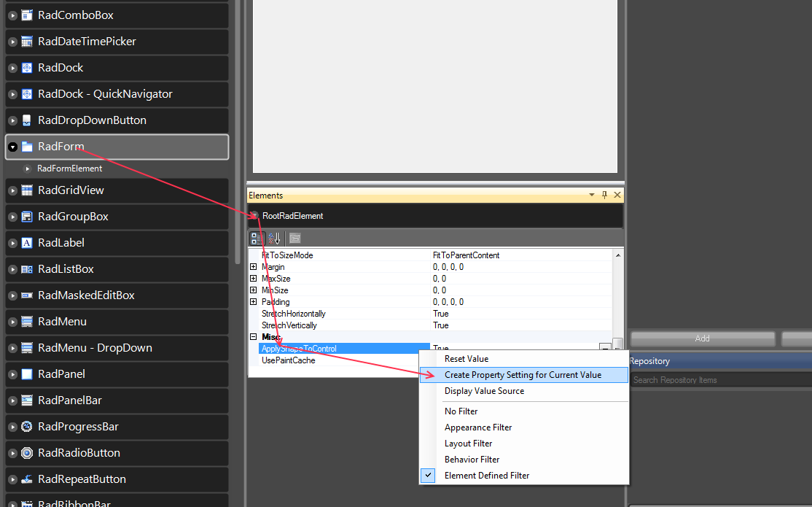Select the RadFormElement label
The image size is (812, 507).
click(69, 169)
